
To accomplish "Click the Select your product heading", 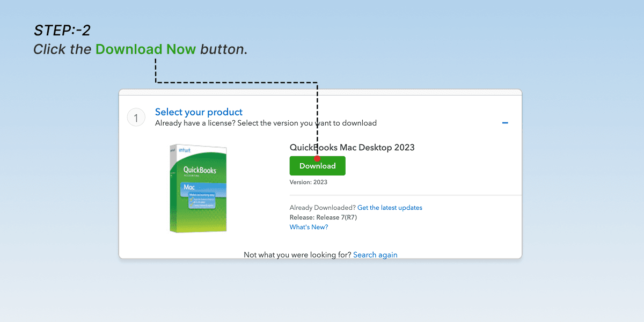I will pyautogui.click(x=199, y=112).
